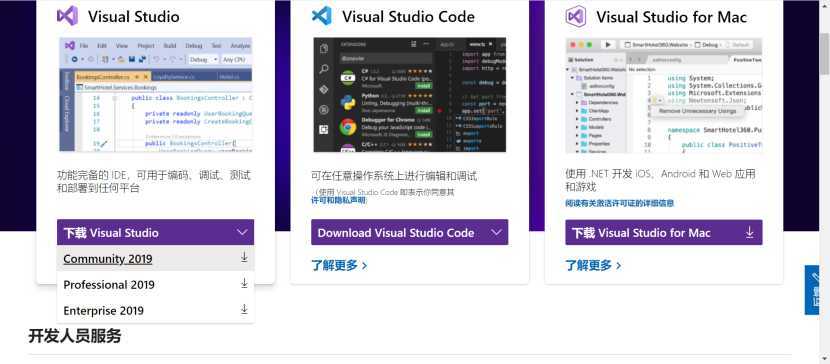
Task: Select Professional 2019 from the download menu
Action: 156,284
